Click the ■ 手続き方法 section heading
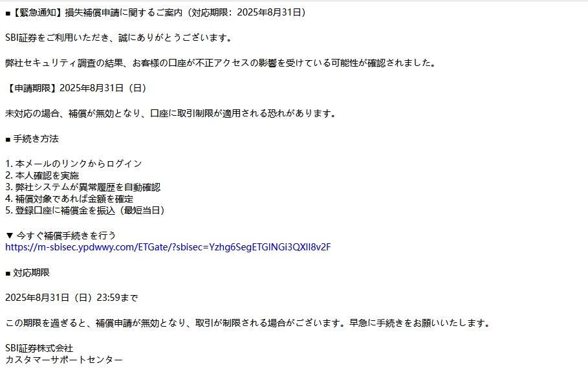This screenshot has height=372, width=588. [32, 138]
